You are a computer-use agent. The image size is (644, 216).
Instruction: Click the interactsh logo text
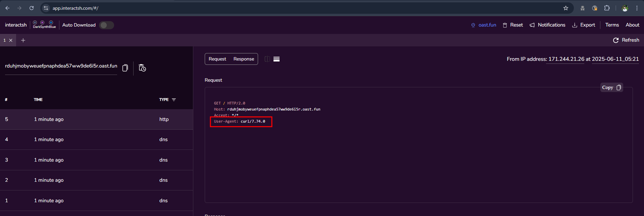tap(16, 25)
